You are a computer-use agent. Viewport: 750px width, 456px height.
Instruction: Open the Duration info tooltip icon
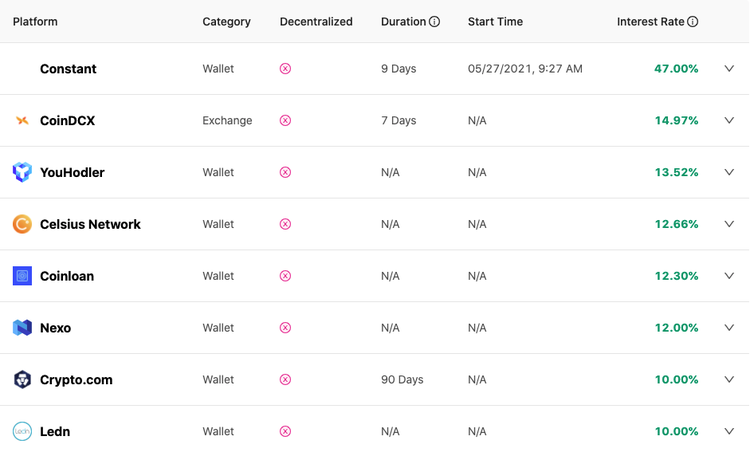(434, 22)
